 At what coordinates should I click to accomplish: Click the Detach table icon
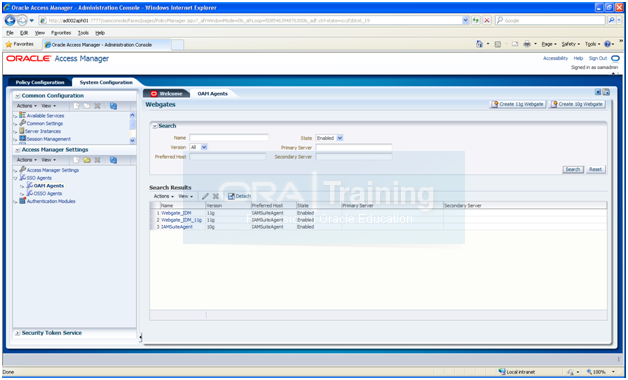[231, 196]
